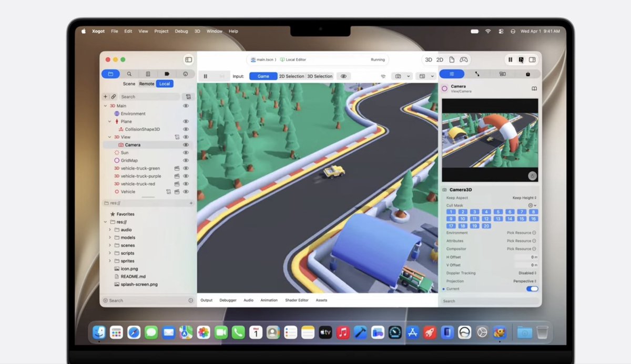Pause the running project from the toolbar
Image resolution: width=631 pixels, height=364 pixels.
510,60
